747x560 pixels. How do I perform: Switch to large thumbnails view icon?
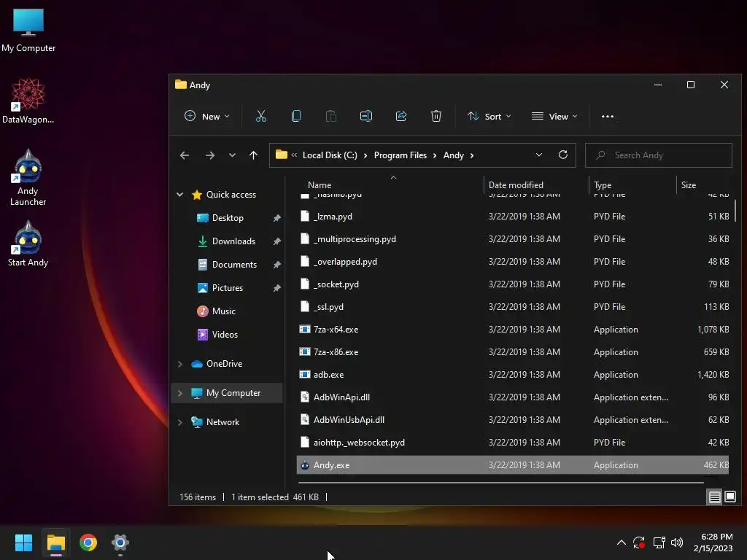coord(729,497)
